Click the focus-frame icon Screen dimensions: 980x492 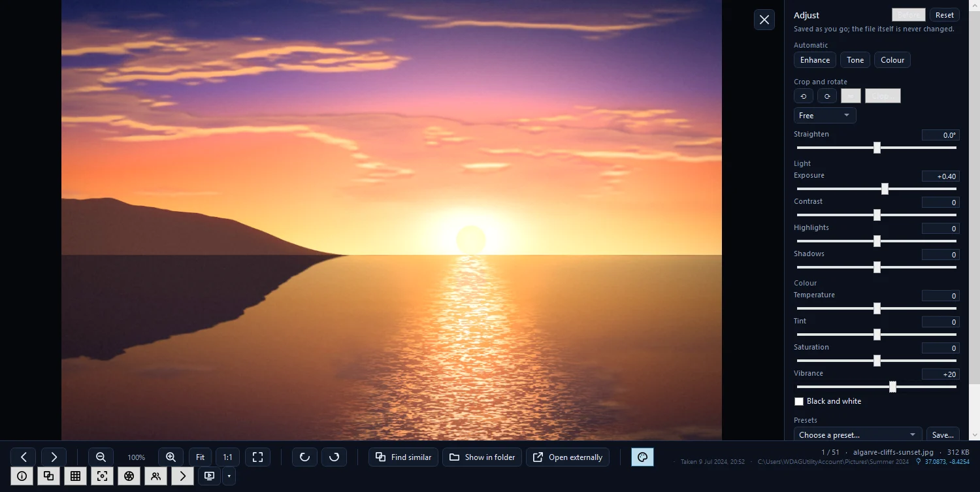(x=102, y=476)
